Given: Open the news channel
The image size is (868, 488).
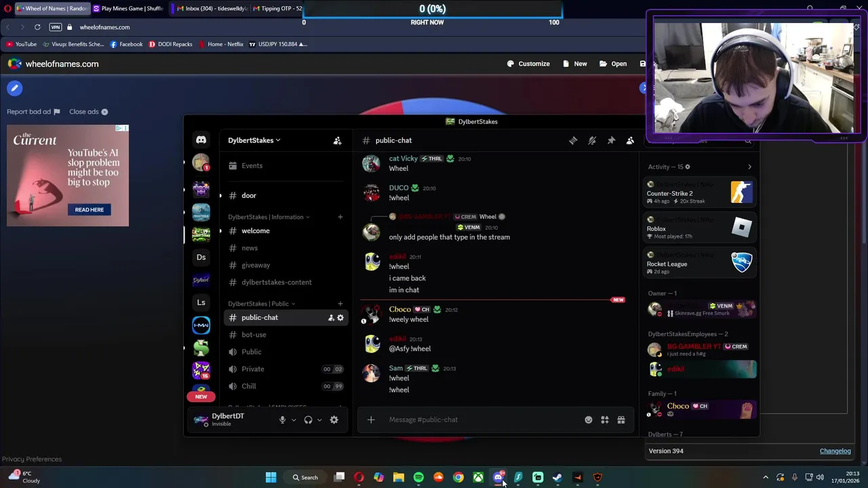Looking at the screenshot, I should [285, 248].
